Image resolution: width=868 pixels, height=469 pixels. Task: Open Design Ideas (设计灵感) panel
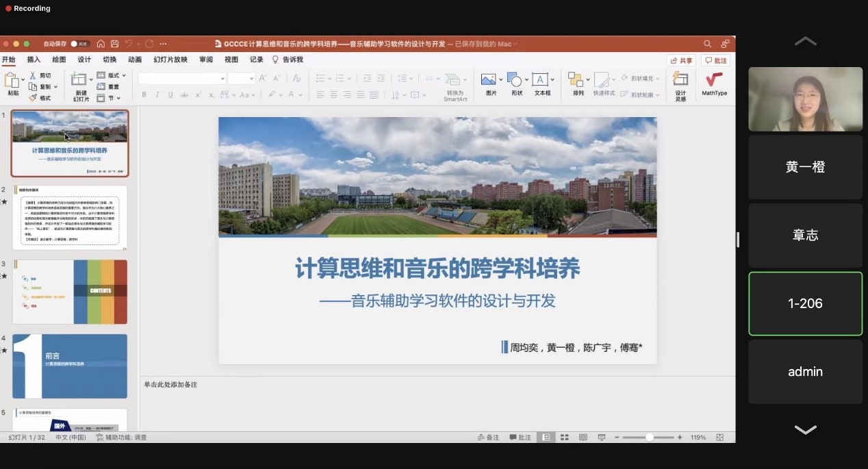(x=680, y=85)
